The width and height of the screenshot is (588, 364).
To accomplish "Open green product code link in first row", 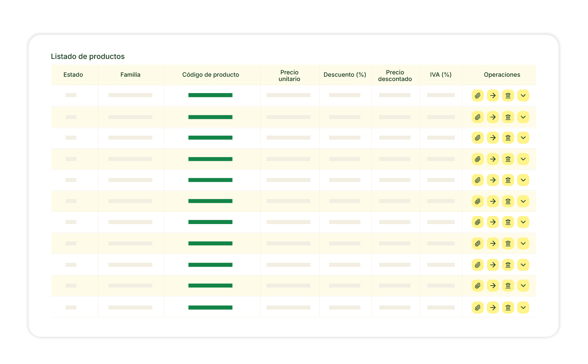I will click(210, 95).
